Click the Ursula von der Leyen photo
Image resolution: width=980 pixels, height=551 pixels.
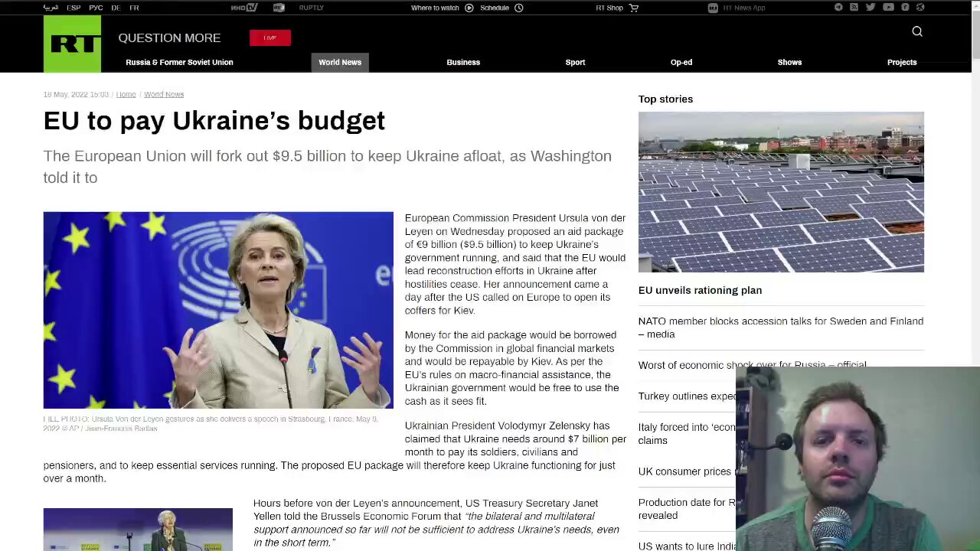click(x=218, y=310)
